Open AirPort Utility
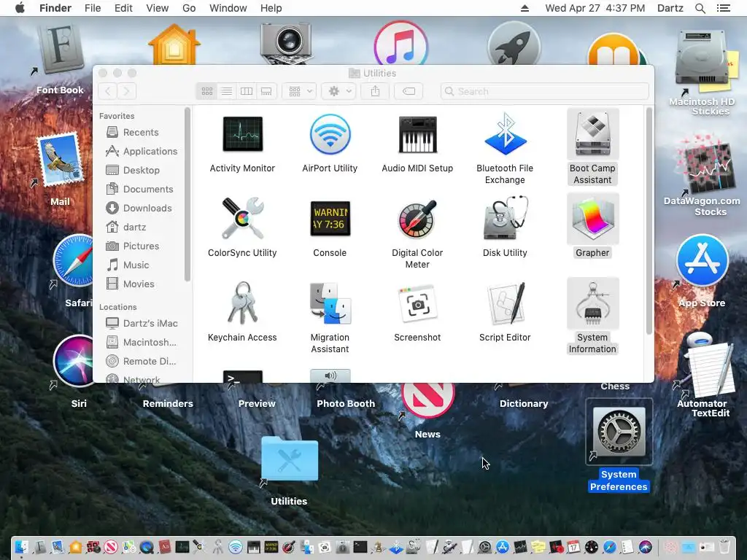The width and height of the screenshot is (747, 560). (330, 134)
